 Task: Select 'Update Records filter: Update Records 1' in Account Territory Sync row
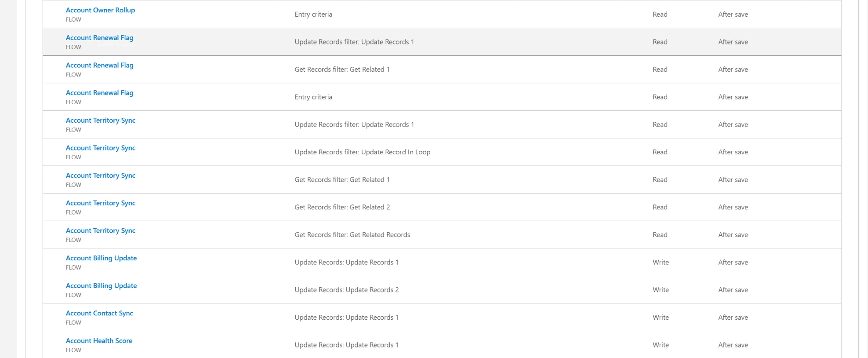tap(354, 125)
